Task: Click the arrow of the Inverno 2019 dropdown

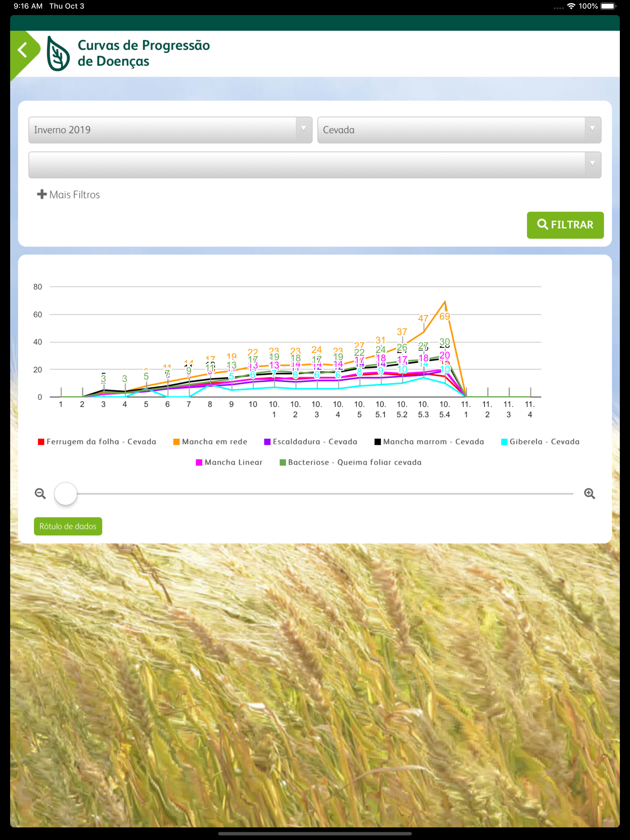Action: pyautogui.click(x=304, y=129)
